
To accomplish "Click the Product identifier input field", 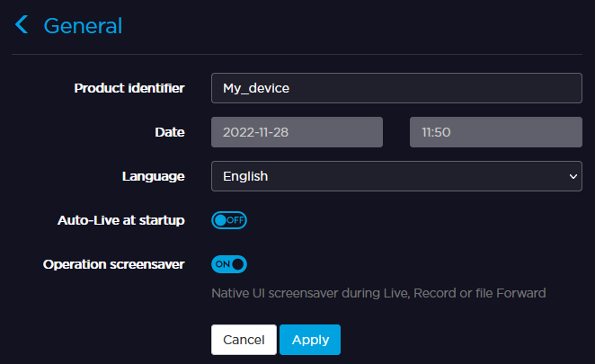I will 396,88.
